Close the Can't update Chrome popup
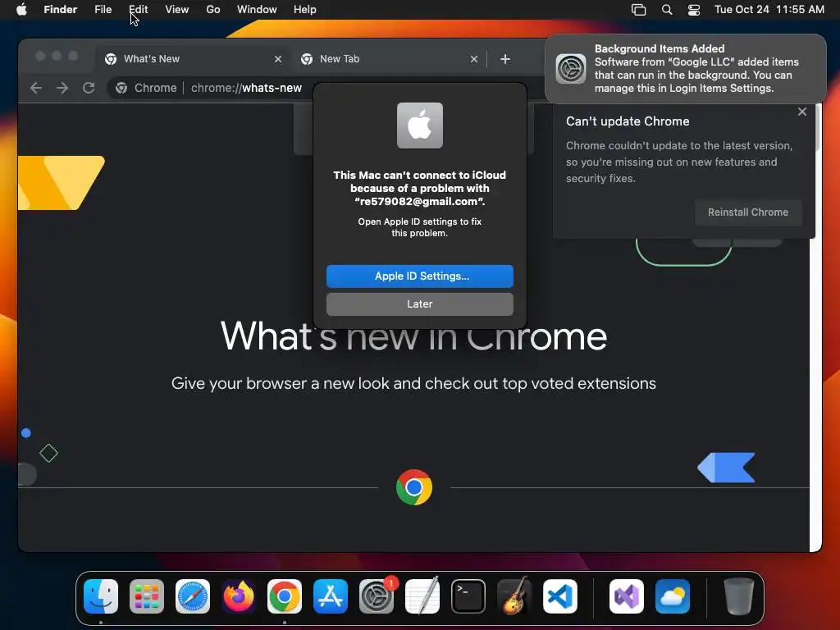This screenshot has width=840, height=630. [x=802, y=112]
